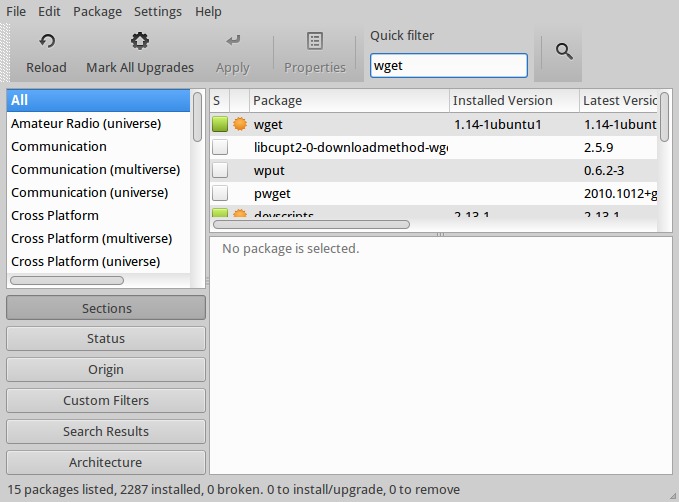The height and width of the screenshot is (502, 679).
Task: Click the Mark All Upgrades gear icon
Action: pos(140,41)
